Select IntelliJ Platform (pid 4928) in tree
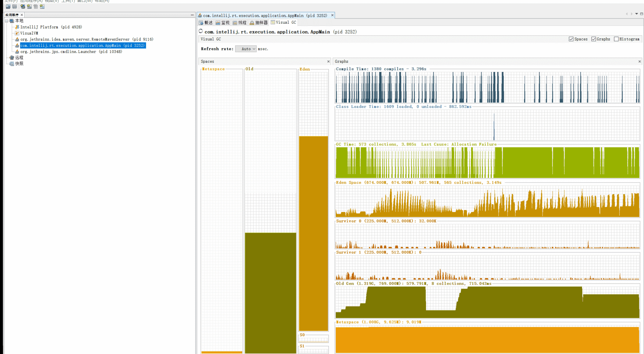The image size is (644, 354). [x=51, y=27]
